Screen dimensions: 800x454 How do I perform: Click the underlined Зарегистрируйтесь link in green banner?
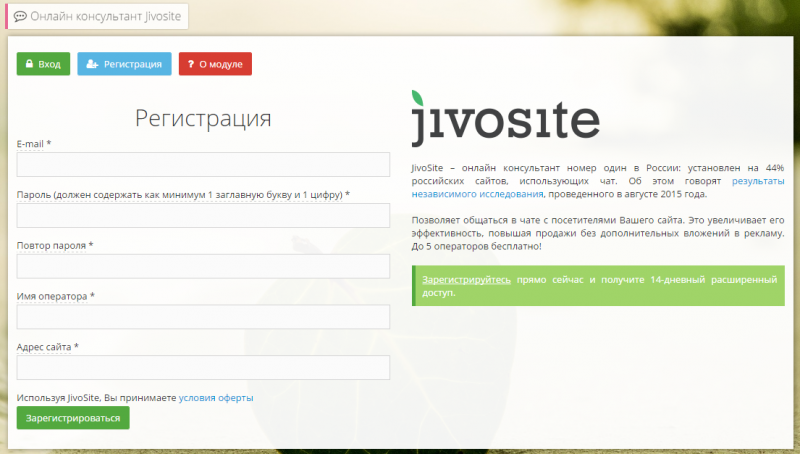click(466, 280)
